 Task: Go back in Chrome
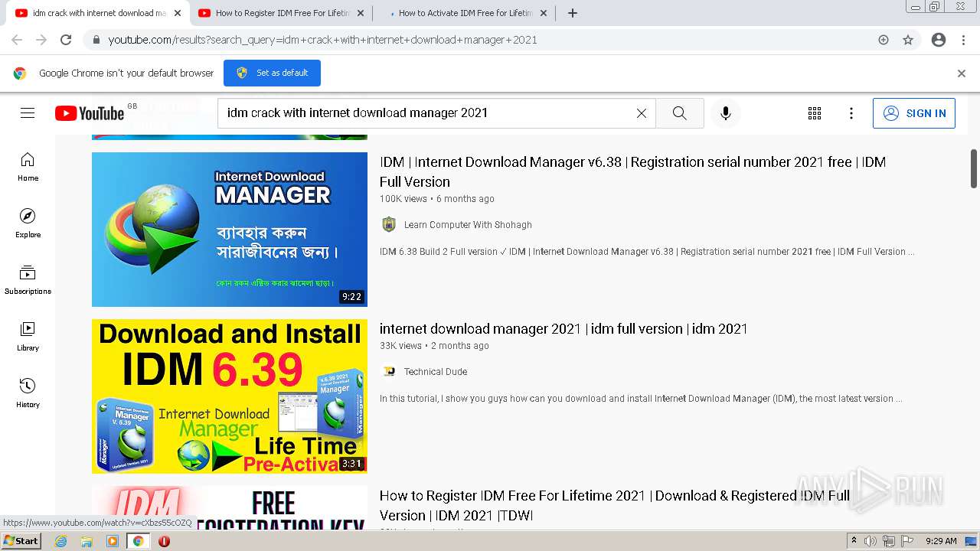point(17,40)
